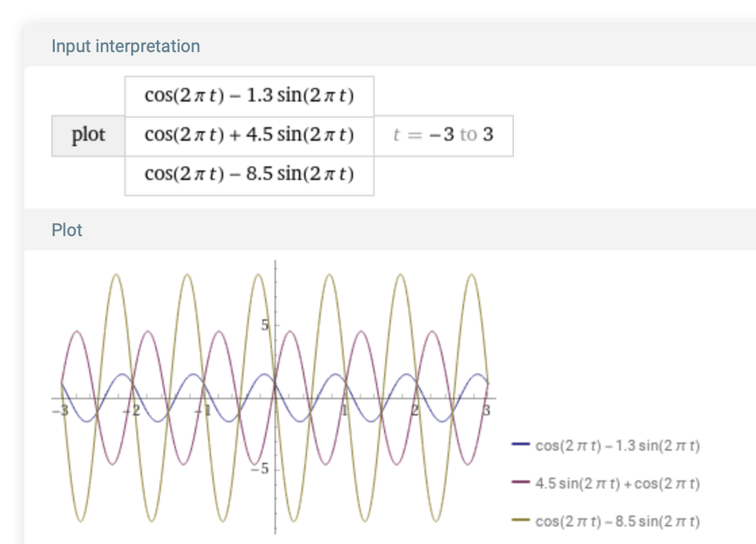Click legend text cos(2πt) − 1.3 sin(2πt)
This screenshot has height=544, width=756.
pos(617,446)
